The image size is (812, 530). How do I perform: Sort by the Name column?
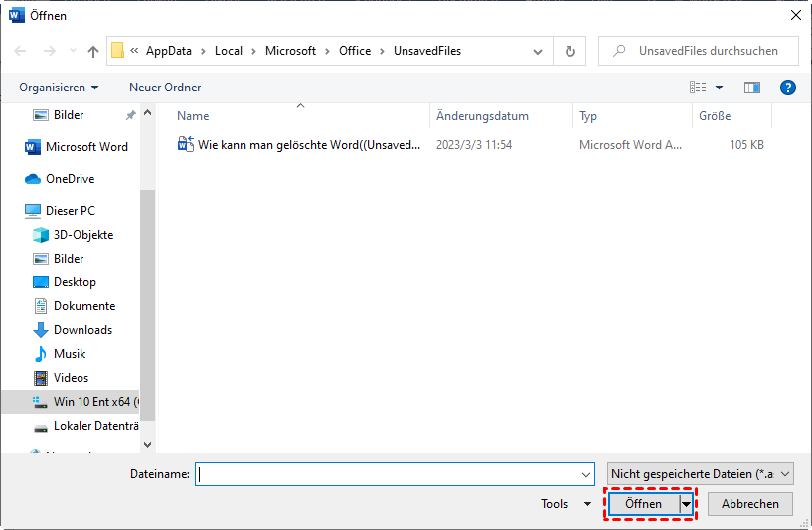pos(193,116)
